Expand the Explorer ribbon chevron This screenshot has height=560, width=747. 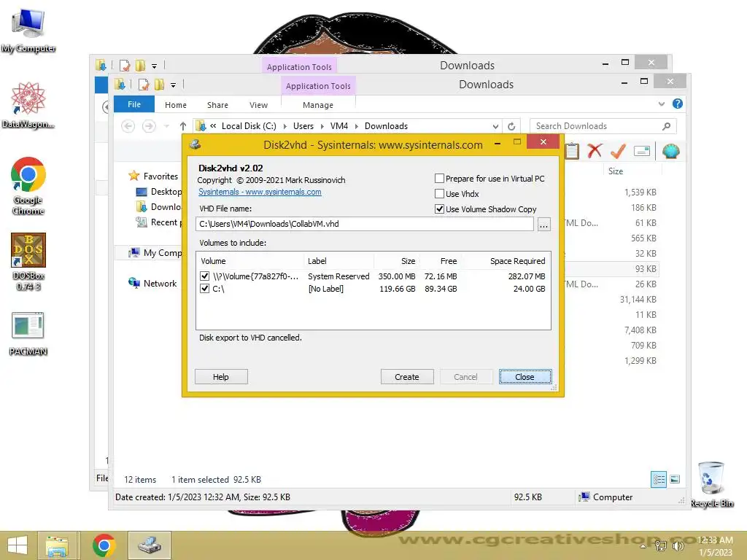coord(661,104)
